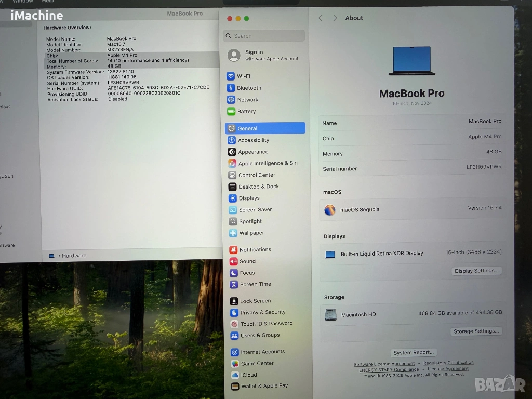Viewport: 532px width, 399px height.
Task: Open Apple Intelligence & Siri settings
Action: [x=267, y=163]
